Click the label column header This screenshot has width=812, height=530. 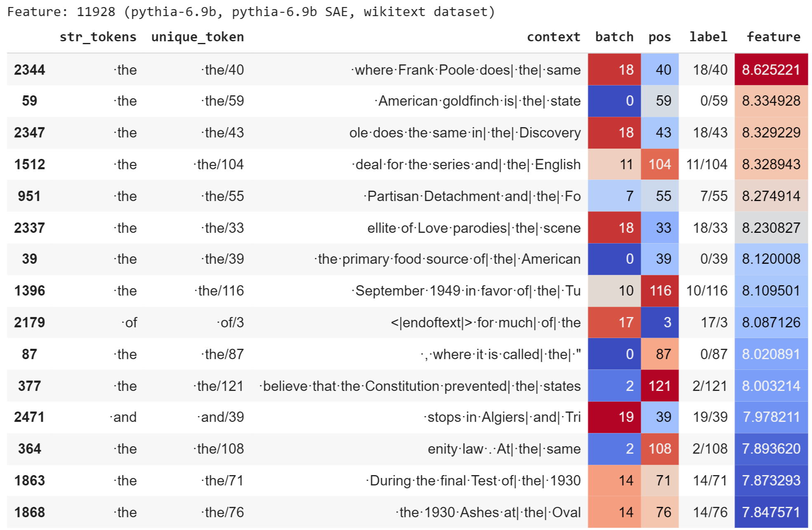click(708, 37)
